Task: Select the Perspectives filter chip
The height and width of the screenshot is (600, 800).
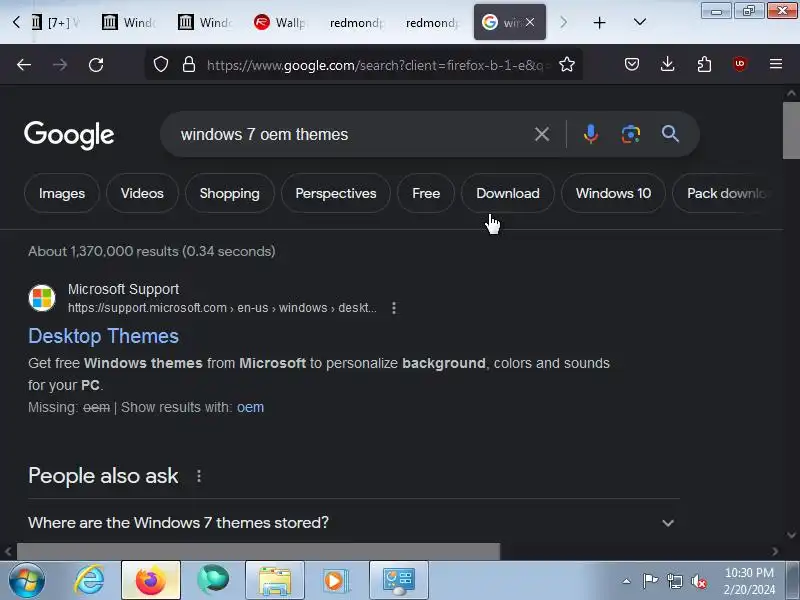Action: [336, 193]
